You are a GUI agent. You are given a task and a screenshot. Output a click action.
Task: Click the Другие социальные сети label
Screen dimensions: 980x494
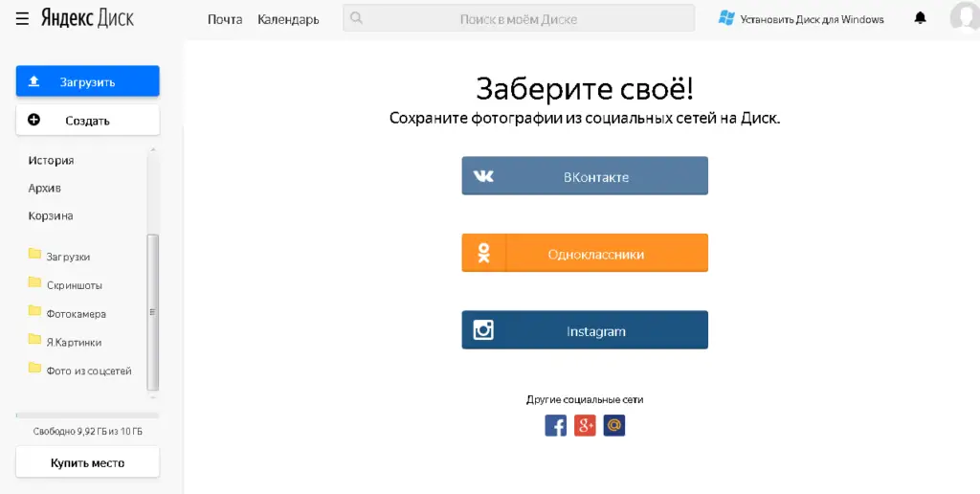[585, 399]
